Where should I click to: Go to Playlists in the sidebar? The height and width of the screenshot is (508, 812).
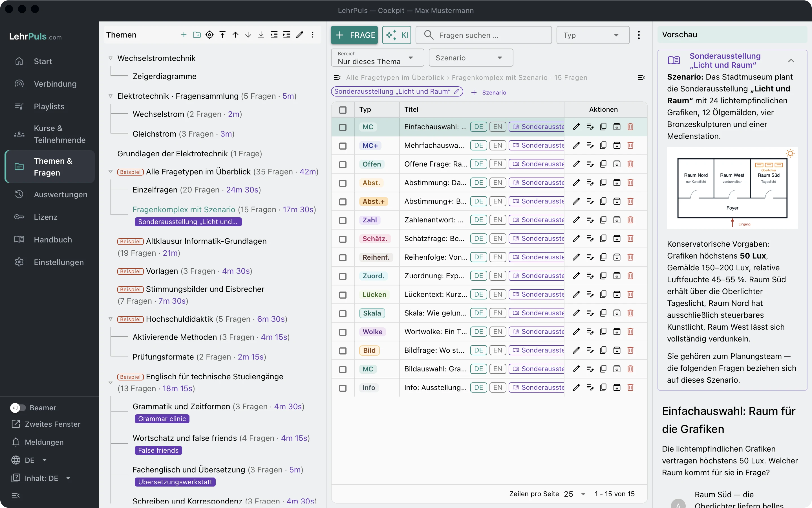[50, 106]
